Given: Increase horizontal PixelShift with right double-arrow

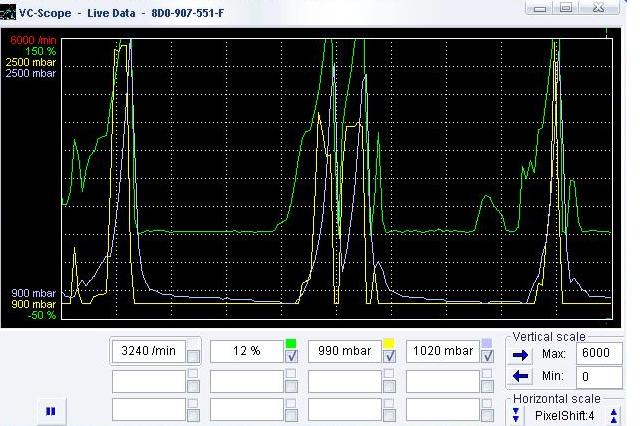Looking at the screenshot, I should (x=614, y=414).
